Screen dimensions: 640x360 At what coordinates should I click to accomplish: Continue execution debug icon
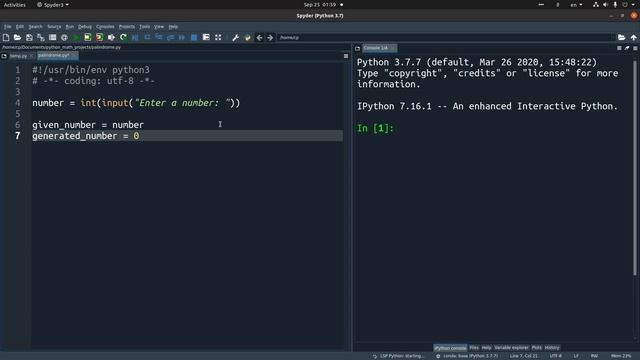tap(182, 38)
